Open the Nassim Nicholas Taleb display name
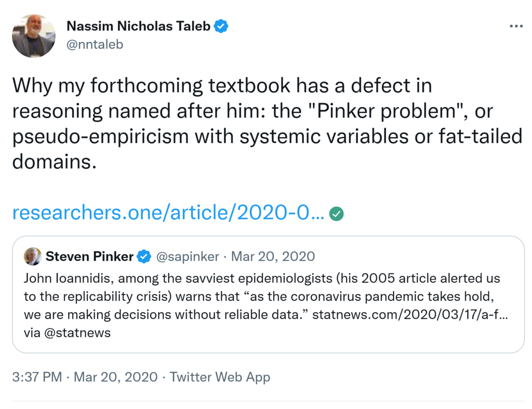The height and width of the screenshot is (409, 532). (x=138, y=27)
